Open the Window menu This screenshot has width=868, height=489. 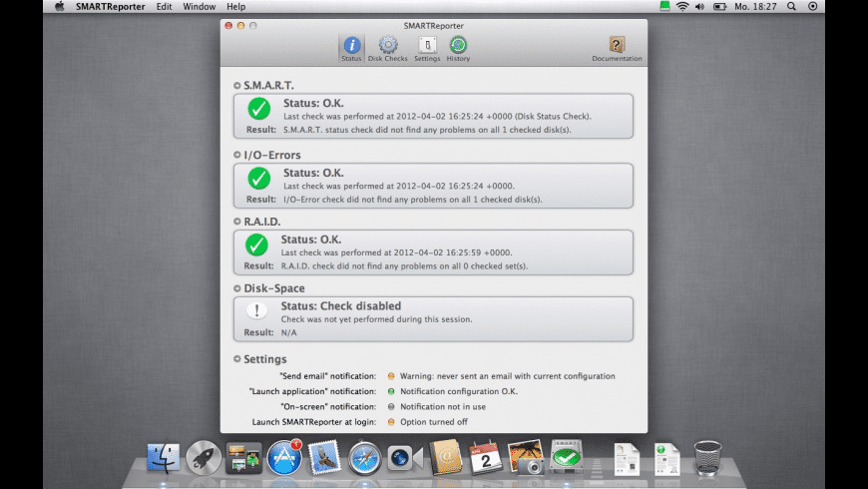coord(200,6)
